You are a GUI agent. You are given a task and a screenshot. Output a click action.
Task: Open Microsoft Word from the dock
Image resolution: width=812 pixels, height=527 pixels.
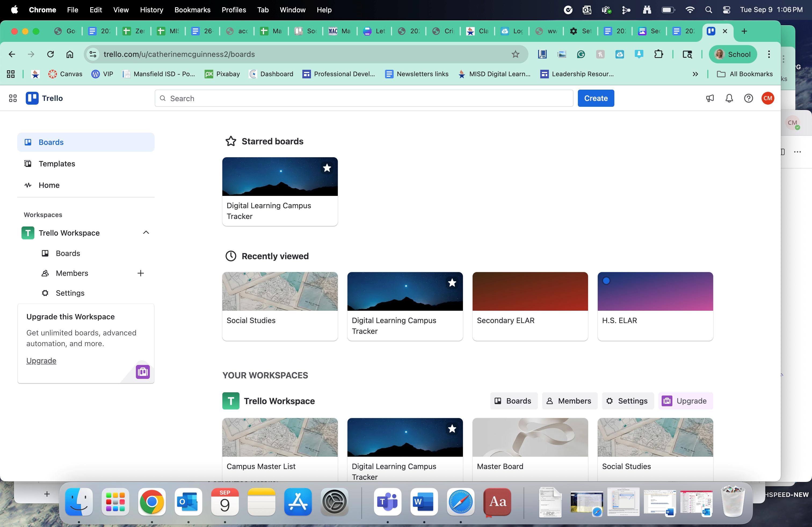(x=424, y=502)
